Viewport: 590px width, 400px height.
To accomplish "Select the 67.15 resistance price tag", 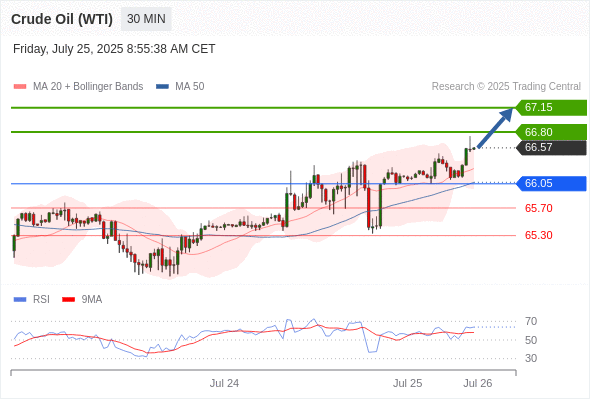I will (x=551, y=108).
